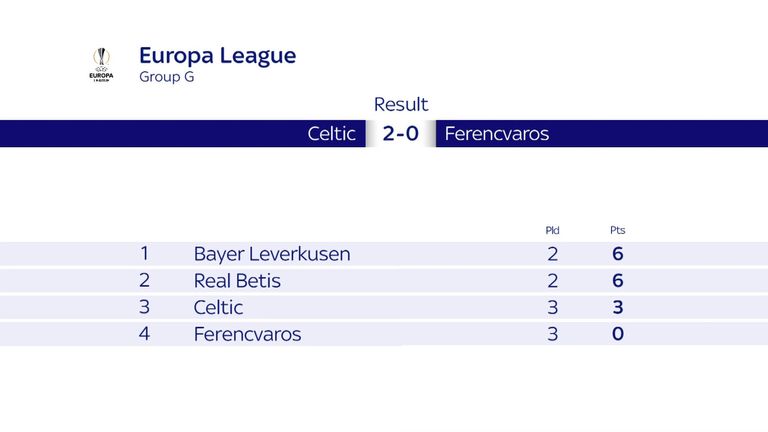Click Celtic's 3 points value
Image resolution: width=768 pixels, height=432 pixels.
pyautogui.click(x=618, y=308)
